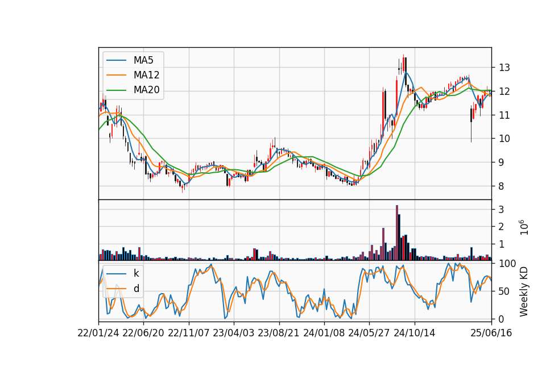The height and width of the screenshot is (392, 546).
Task: Click the price axis tick 12
Action: click(x=504, y=91)
